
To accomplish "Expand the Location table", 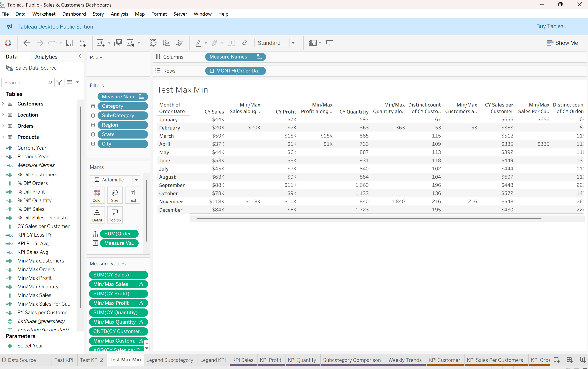I will (x=3, y=115).
